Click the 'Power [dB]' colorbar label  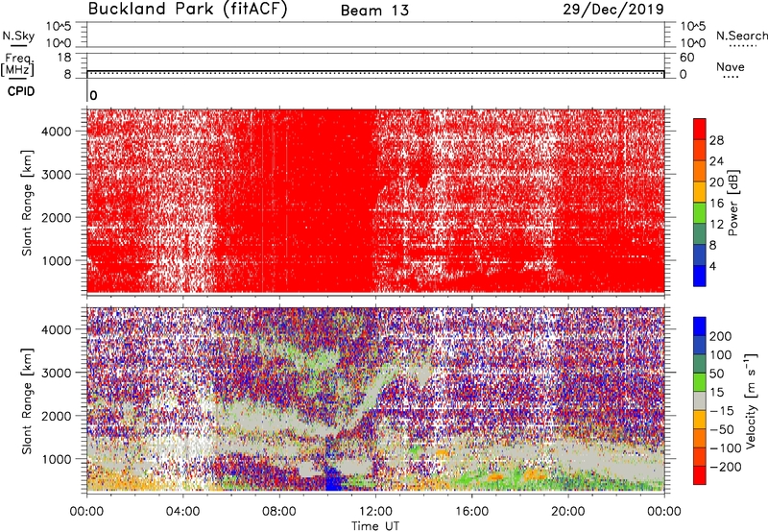(x=733, y=203)
